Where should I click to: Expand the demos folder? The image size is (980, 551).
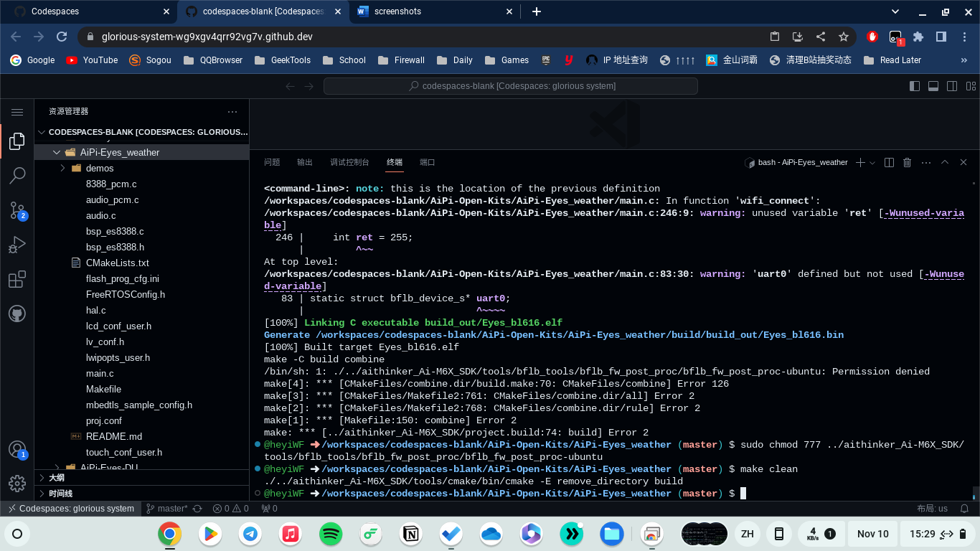point(63,168)
